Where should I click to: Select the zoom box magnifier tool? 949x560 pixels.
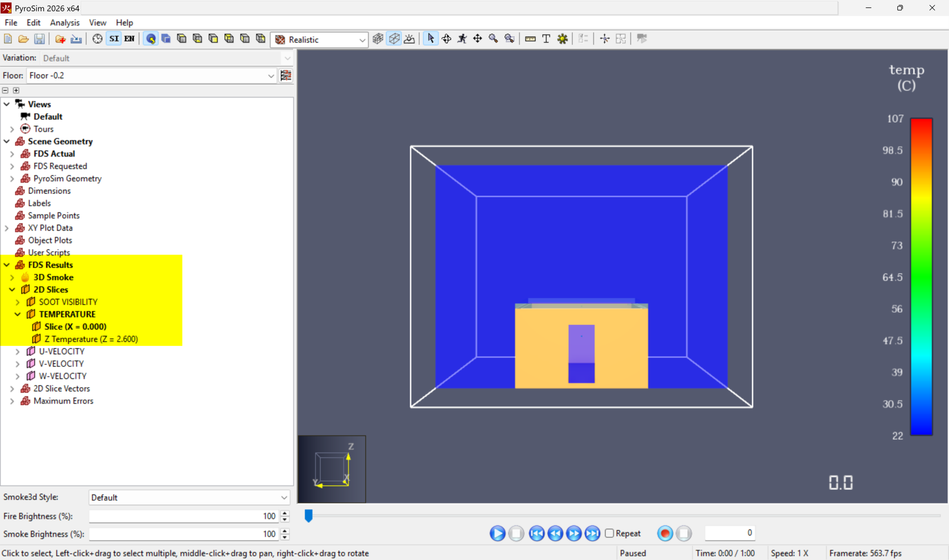point(509,39)
